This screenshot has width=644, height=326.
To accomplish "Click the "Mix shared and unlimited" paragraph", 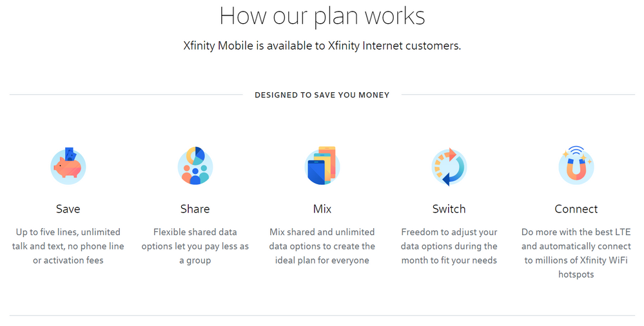I will tap(322, 246).
